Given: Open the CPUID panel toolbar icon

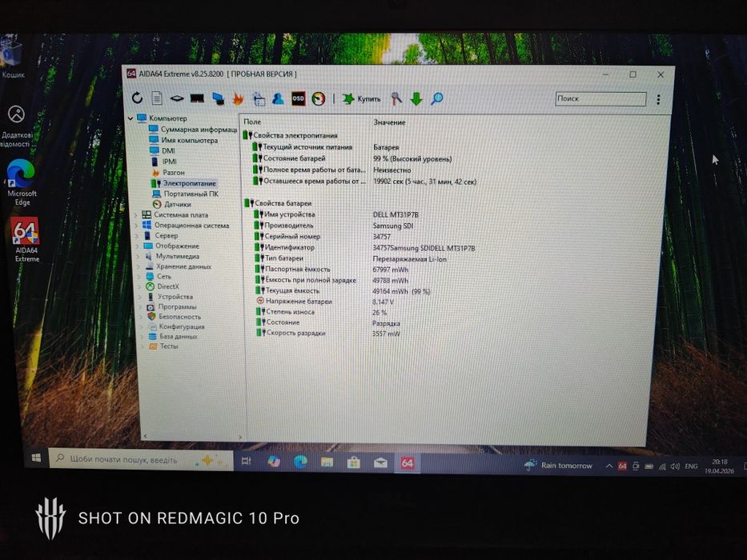Looking at the screenshot, I should [259, 98].
